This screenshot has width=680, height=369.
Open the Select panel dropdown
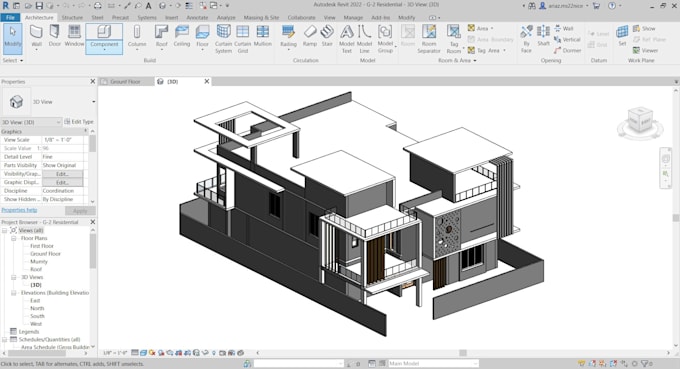[x=13, y=60]
